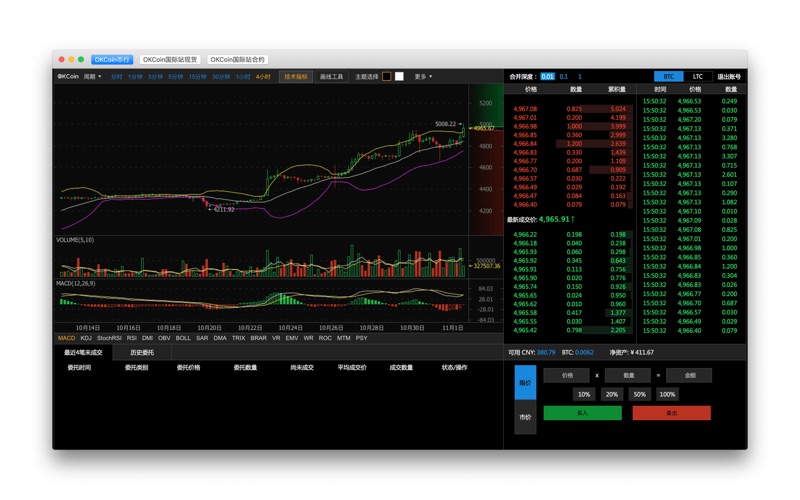Screen dimensions: 800x500
Task: Set order size to 50%
Action: (639, 394)
